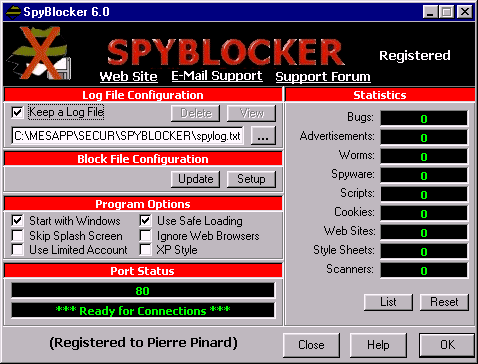Minimize the SpyBlocker window

pyautogui.click(x=430, y=12)
